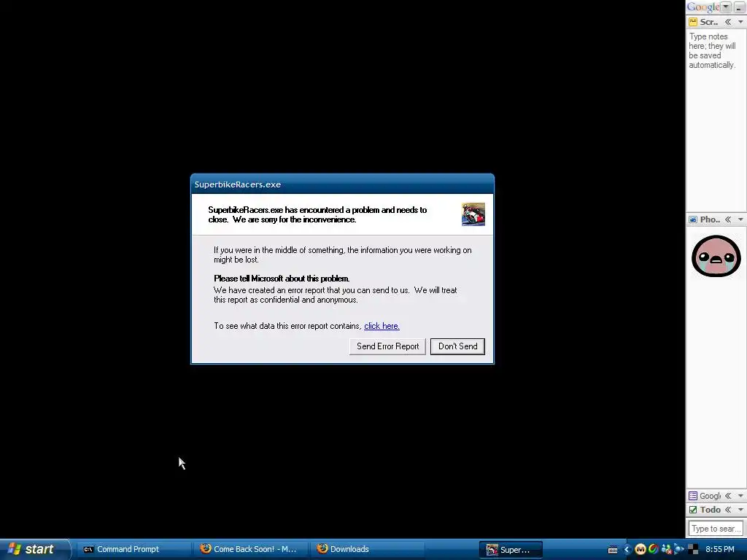747x560 pixels.
Task: Switch to the Downloads taskbar window
Action: tap(368, 549)
